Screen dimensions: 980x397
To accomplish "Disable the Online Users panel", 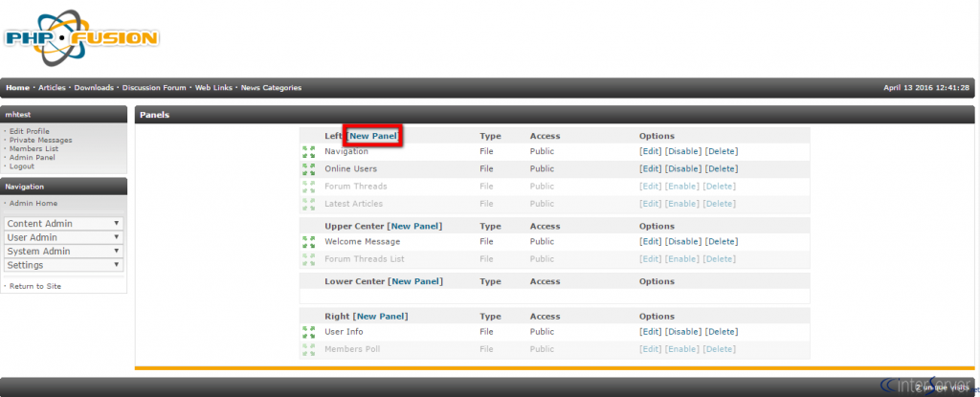I will [x=683, y=168].
